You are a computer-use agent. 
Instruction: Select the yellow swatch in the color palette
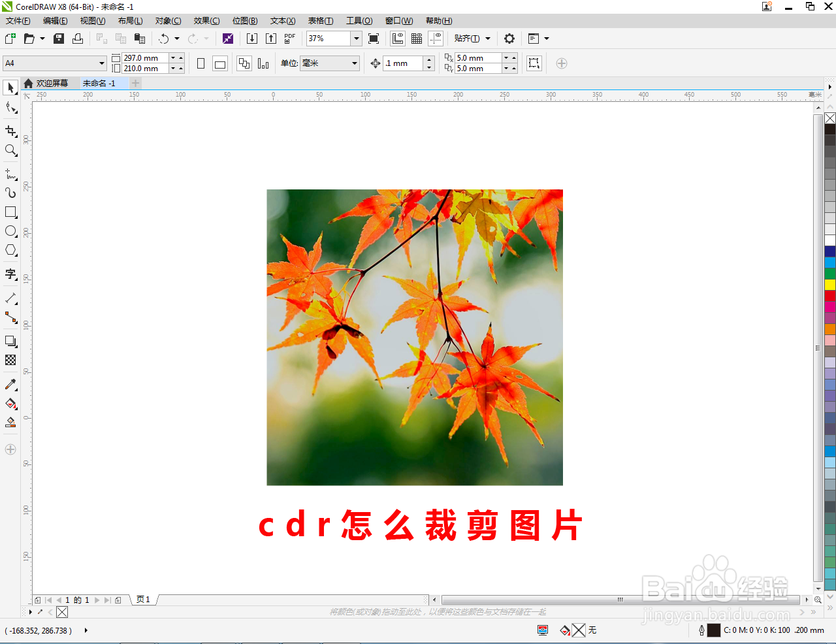pyautogui.click(x=829, y=285)
